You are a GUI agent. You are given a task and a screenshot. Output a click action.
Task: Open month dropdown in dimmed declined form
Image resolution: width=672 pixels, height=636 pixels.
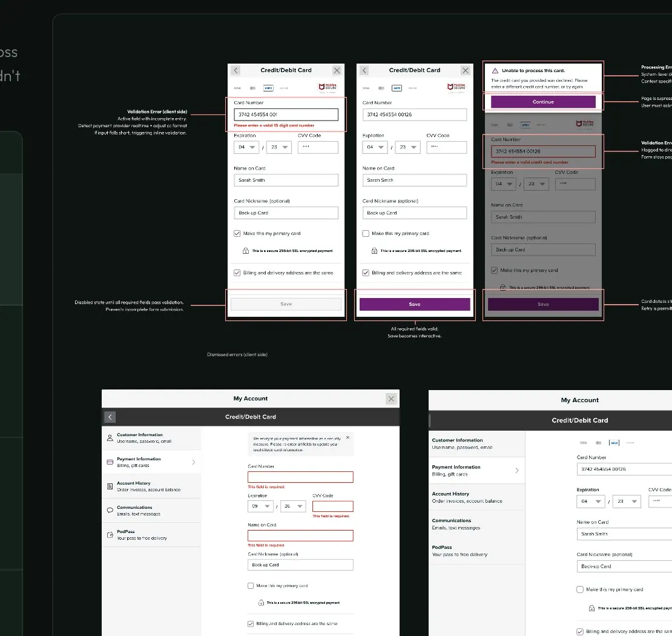coord(504,184)
